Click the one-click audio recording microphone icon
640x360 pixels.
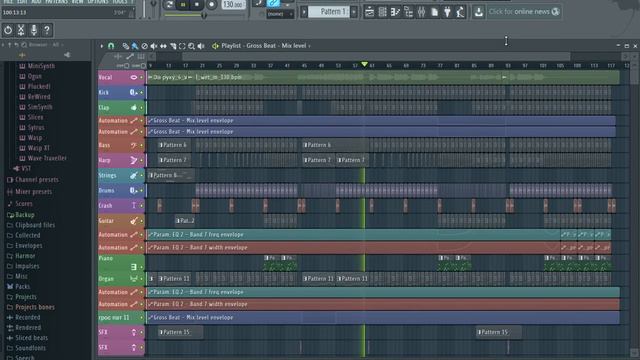pyautogui.click(x=34, y=30)
